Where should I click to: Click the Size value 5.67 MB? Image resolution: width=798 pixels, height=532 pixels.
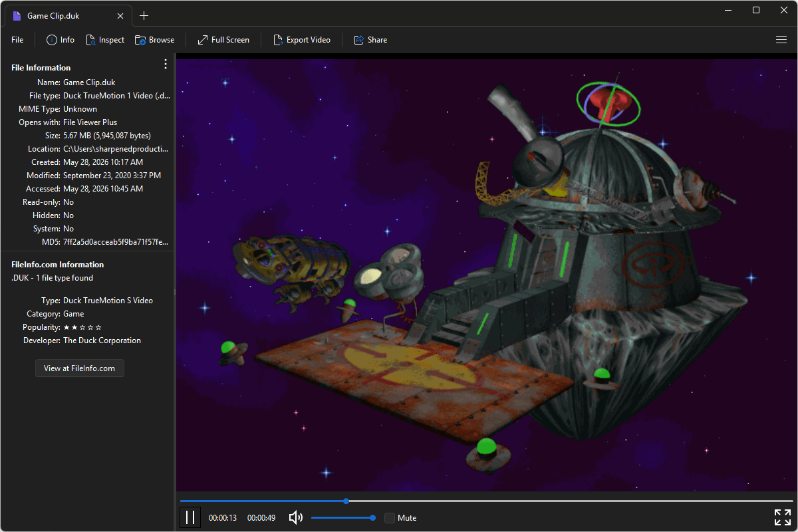tap(107, 136)
